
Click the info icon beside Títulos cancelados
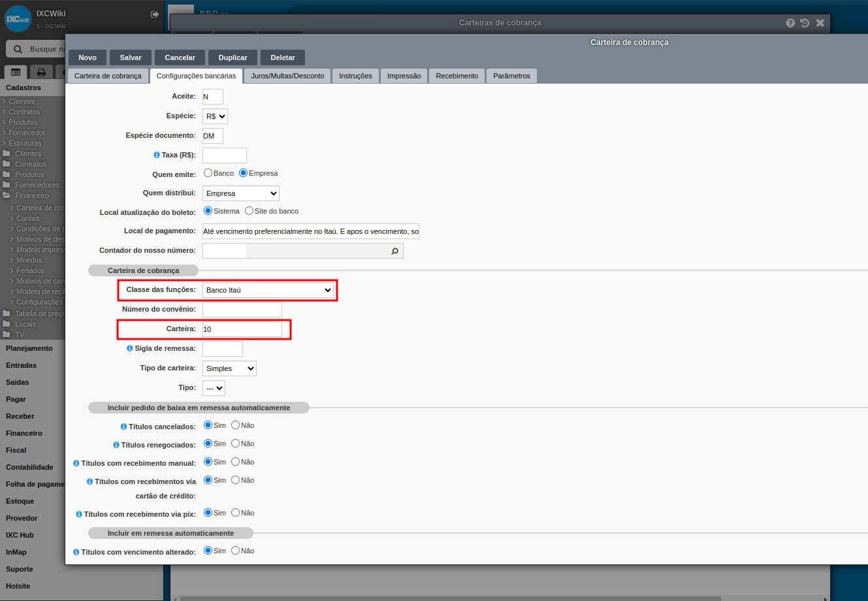click(x=123, y=427)
